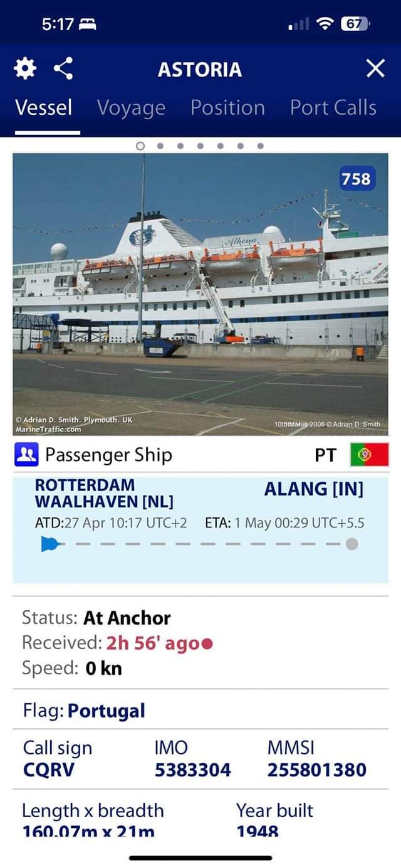The width and height of the screenshot is (401, 868).
Task: Open settings via the gear icon
Action: tap(24, 68)
